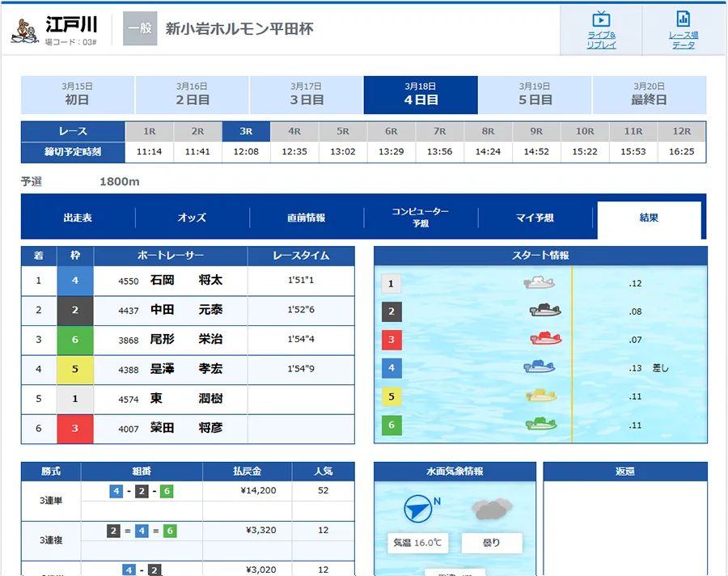Open the Live & Replay icon
728x576 pixels.
click(601, 29)
